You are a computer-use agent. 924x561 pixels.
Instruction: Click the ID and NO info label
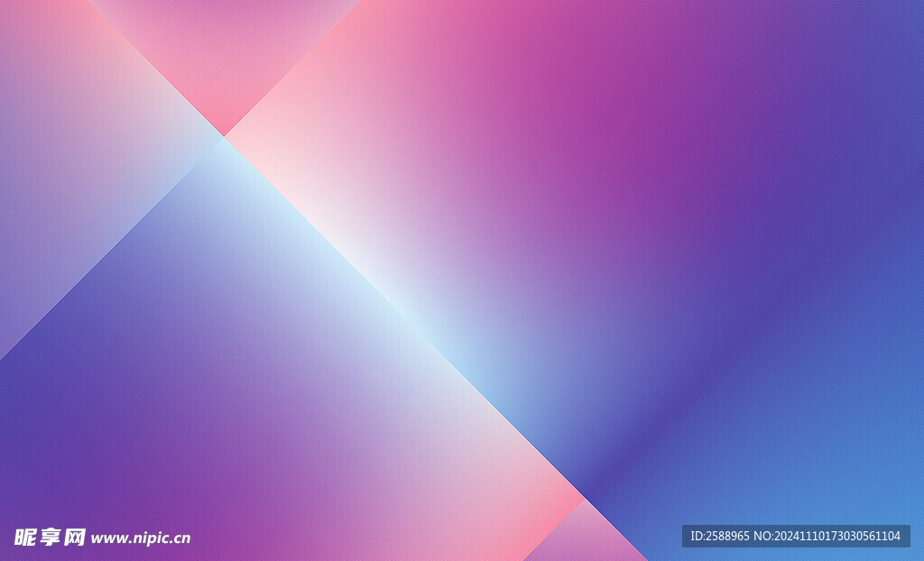coord(795,536)
